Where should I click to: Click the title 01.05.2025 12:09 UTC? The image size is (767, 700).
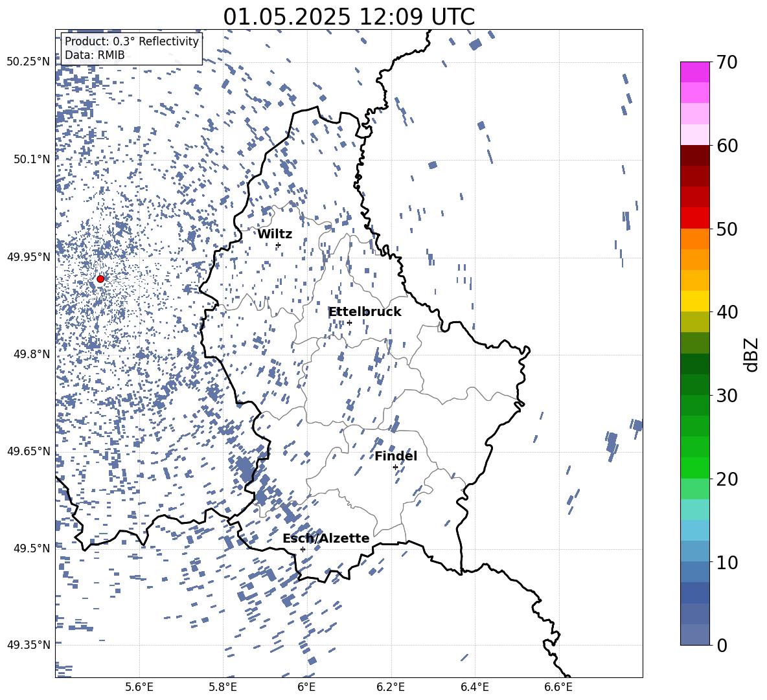(x=349, y=17)
